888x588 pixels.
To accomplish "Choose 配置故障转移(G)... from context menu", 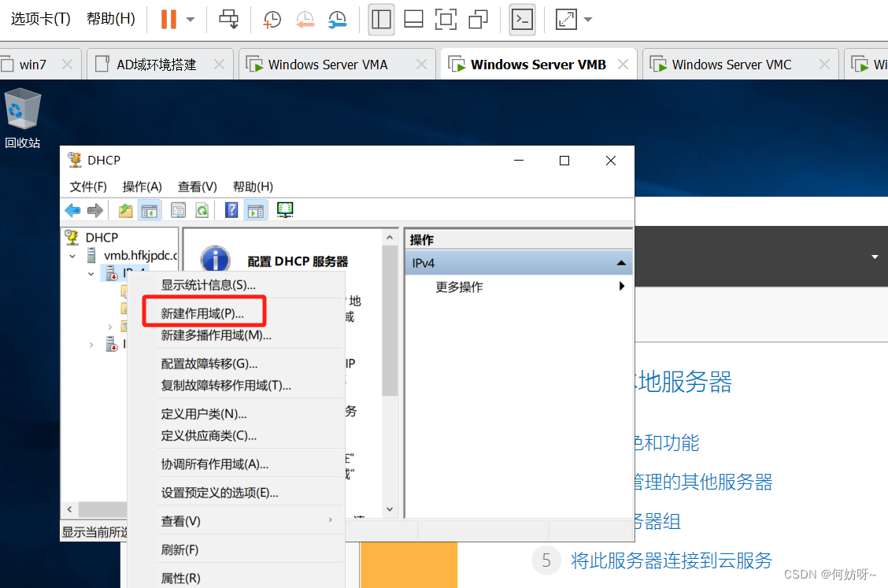I will 209,364.
